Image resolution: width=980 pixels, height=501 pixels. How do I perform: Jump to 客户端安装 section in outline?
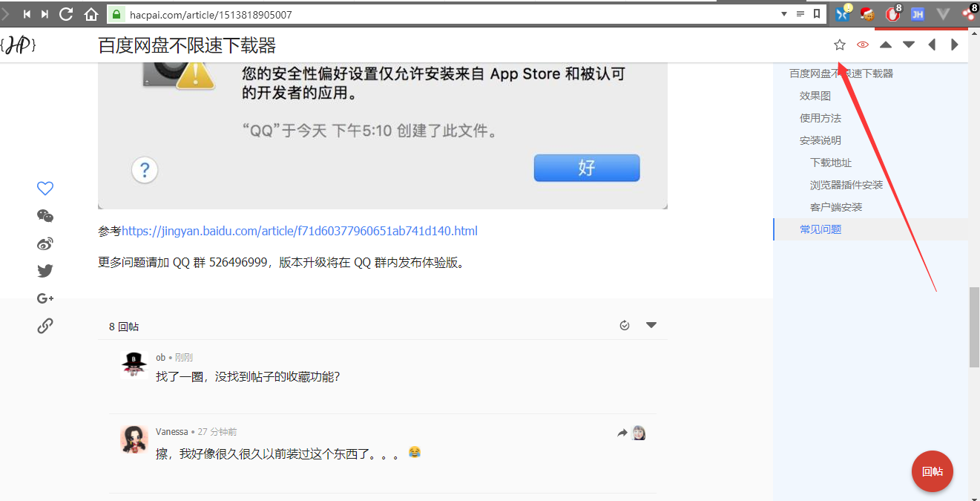click(836, 207)
